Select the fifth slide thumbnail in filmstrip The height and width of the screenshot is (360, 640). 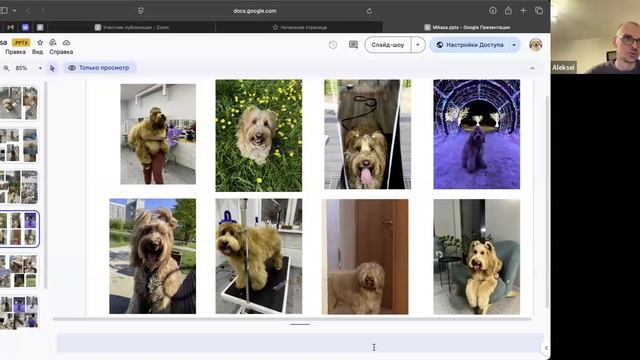[x=19, y=271]
